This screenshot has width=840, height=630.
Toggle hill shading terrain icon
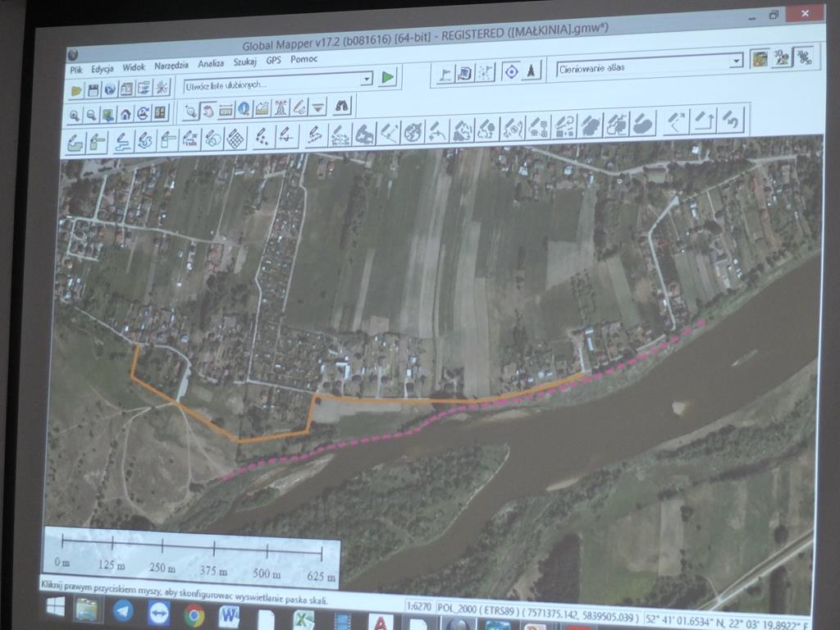(x=759, y=58)
